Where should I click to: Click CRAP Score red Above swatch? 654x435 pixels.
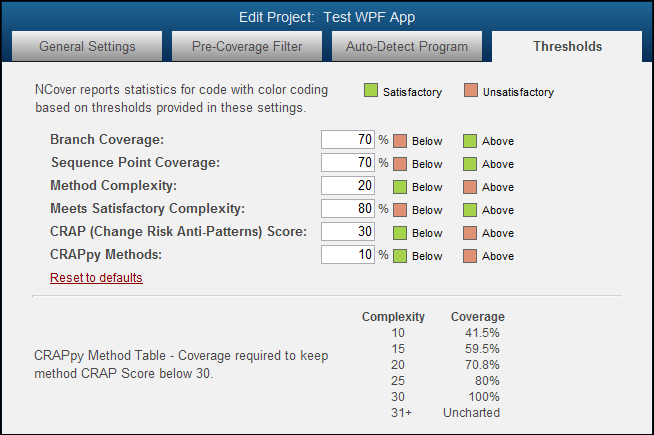470,233
